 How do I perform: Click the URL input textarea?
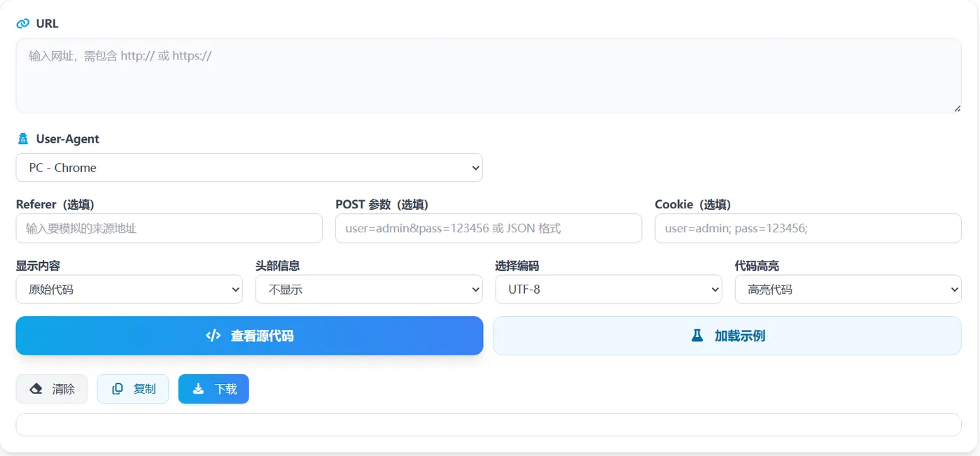pos(488,75)
